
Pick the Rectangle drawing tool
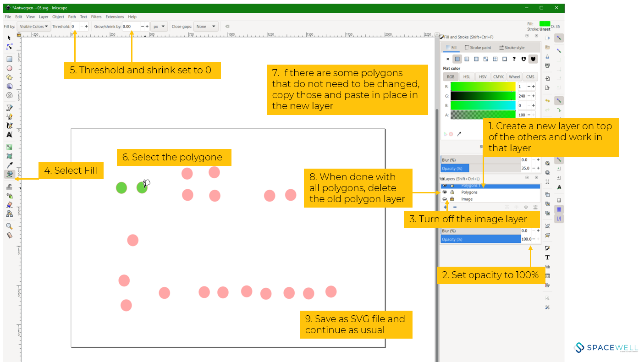click(9, 59)
